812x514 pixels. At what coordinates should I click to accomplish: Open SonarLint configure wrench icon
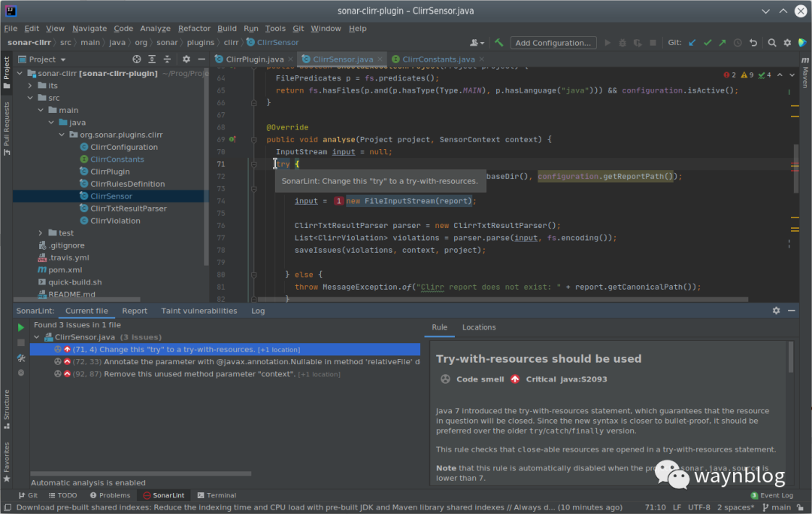tap(21, 358)
